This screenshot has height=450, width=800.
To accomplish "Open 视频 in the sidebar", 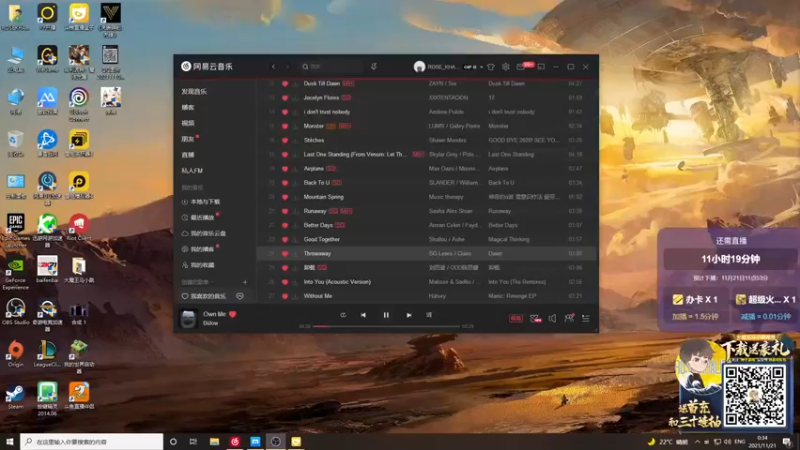I will [x=188, y=123].
